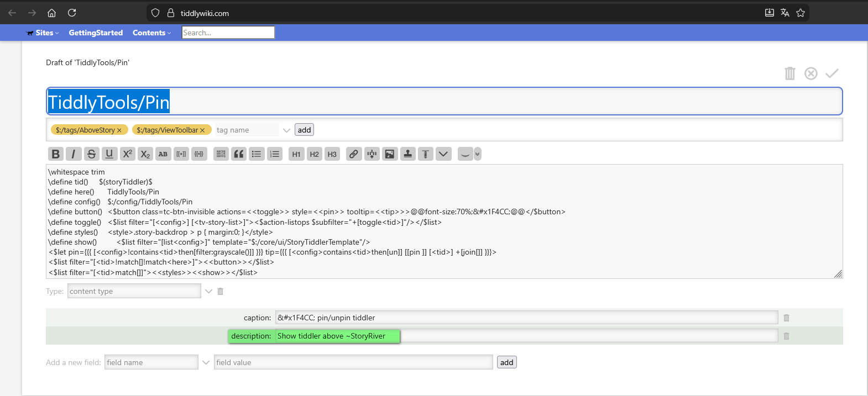Insert a block quote
This screenshot has height=396, width=868.
pos(239,154)
